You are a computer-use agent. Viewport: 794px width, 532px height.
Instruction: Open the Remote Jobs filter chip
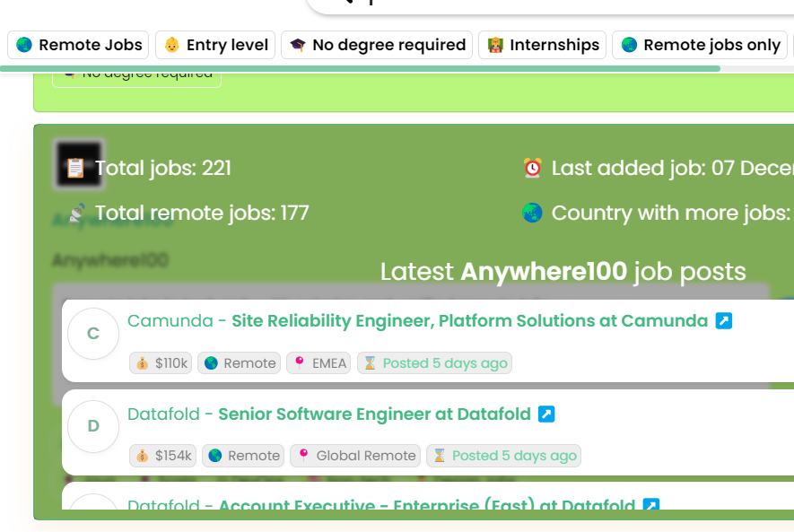(x=78, y=45)
